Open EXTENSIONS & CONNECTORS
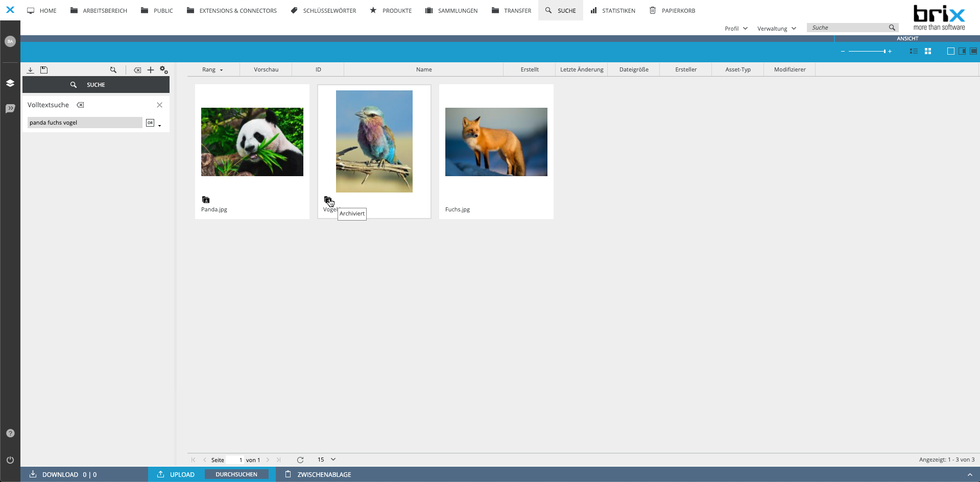Viewport: 980px width, 482px height. tap(232, 10)
